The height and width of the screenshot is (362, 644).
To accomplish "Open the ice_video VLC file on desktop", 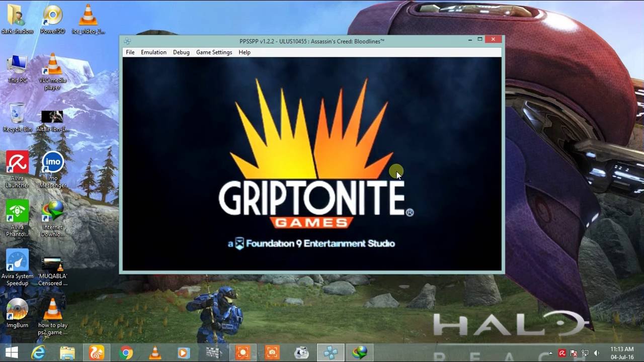I will [88, 20].
